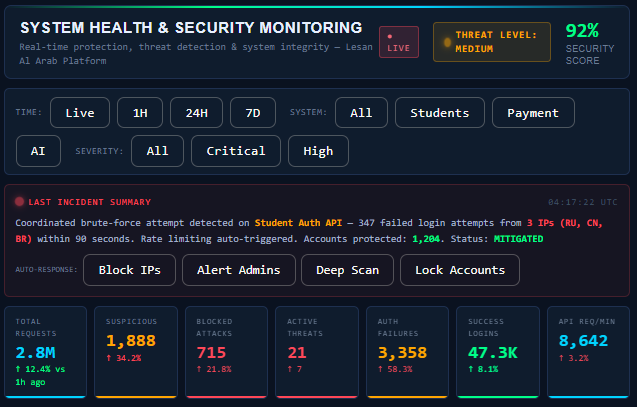637x407 pixels.
Task: Filter severity by High
Action: [x=318, y=151]
